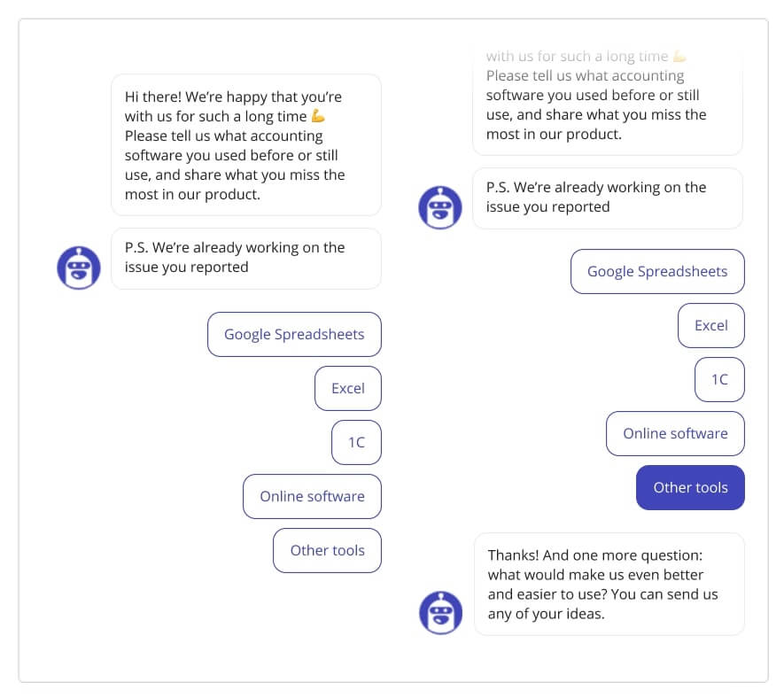Click the highlighted Other tools button
784x698 pixels.
(690, 487)
